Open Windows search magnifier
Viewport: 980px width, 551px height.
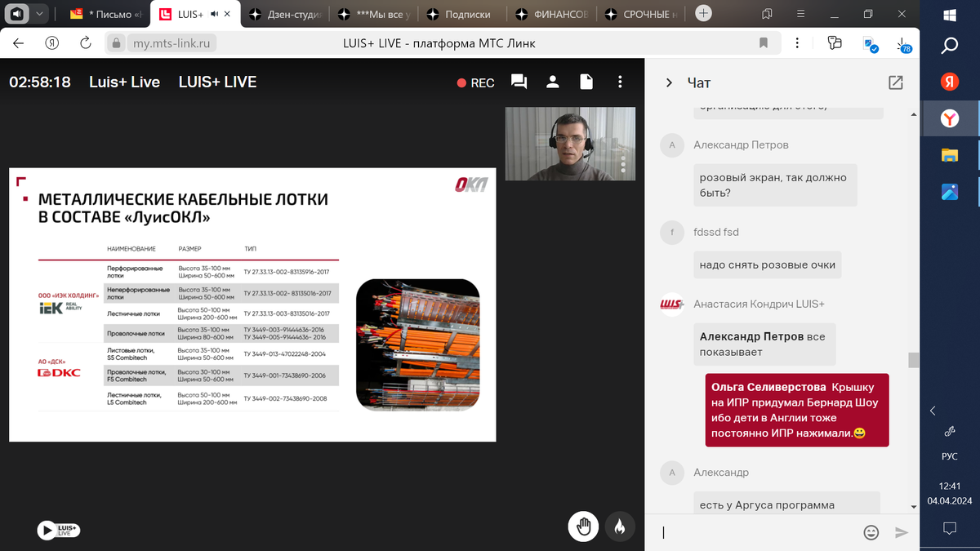(950, 46)
